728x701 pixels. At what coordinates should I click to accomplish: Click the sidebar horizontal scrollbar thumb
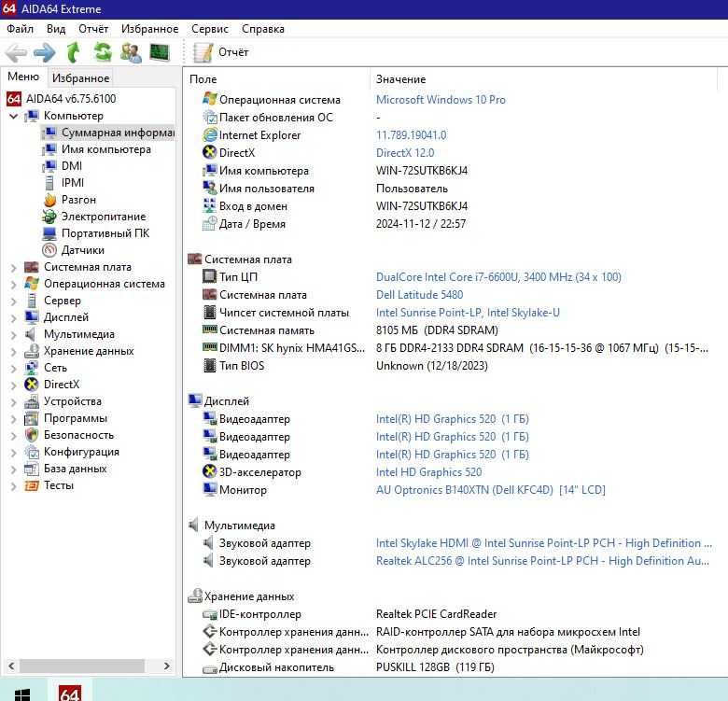(82, 666)
